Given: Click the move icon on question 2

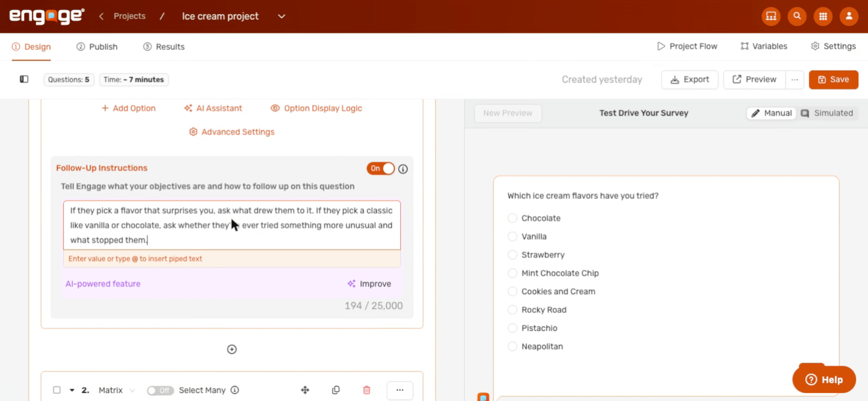Looking at the screenshot, I should click(x=305, y=390).
